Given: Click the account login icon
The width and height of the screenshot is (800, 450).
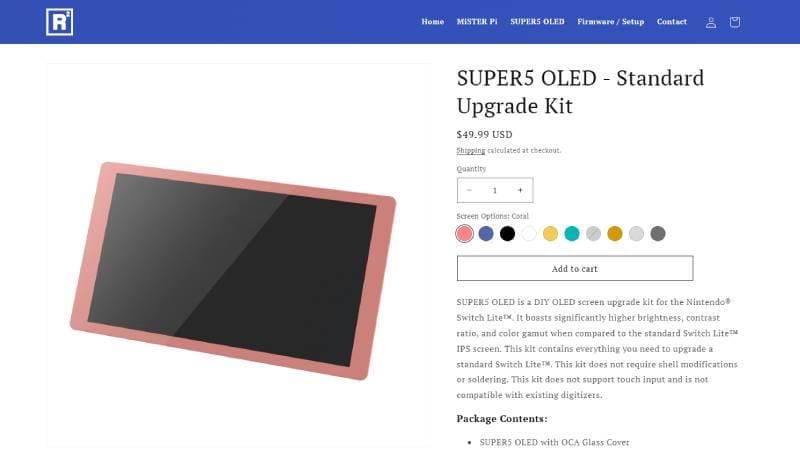Looking at the screenshot, I should click(711, 22).
